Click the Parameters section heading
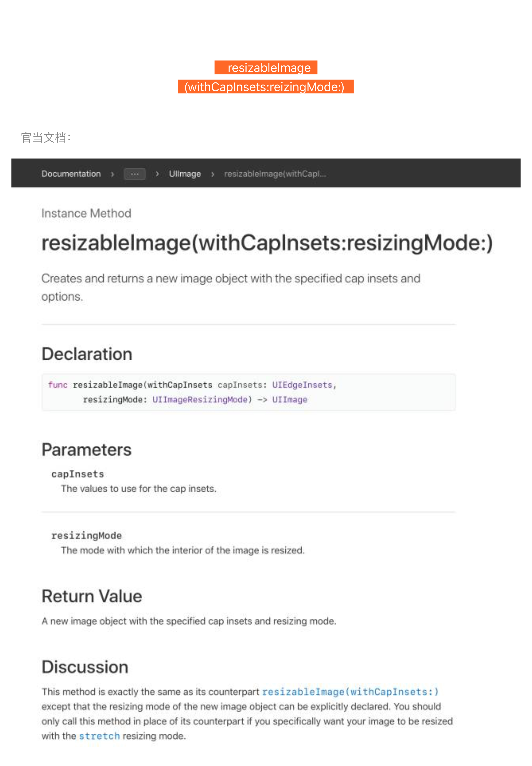This screenshot has width=532, height=766. tap(86, 450)
